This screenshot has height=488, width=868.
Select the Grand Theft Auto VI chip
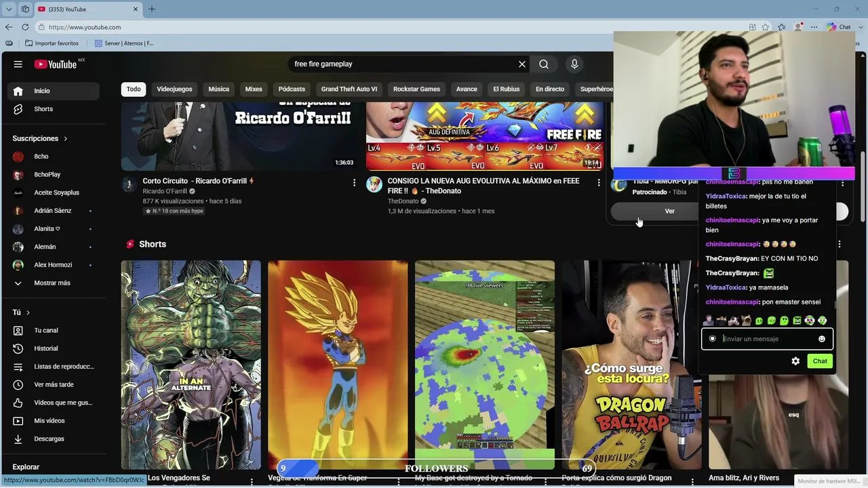tap(349, 89)
